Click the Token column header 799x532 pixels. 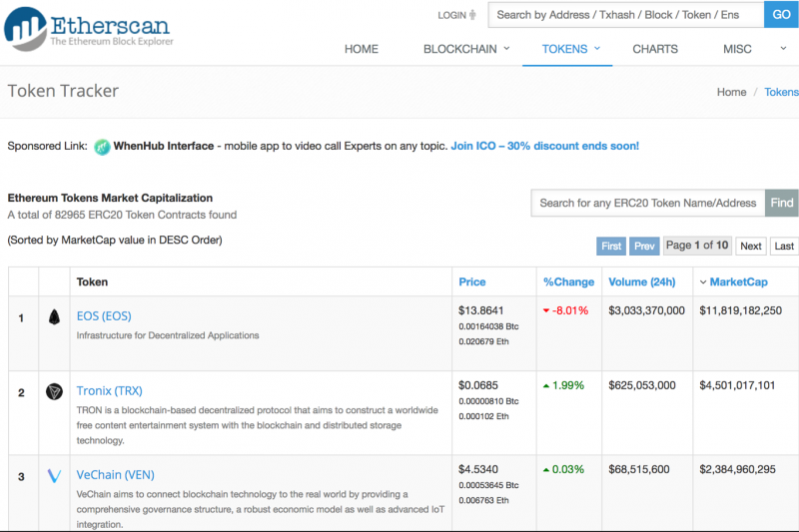coord(92,282)
